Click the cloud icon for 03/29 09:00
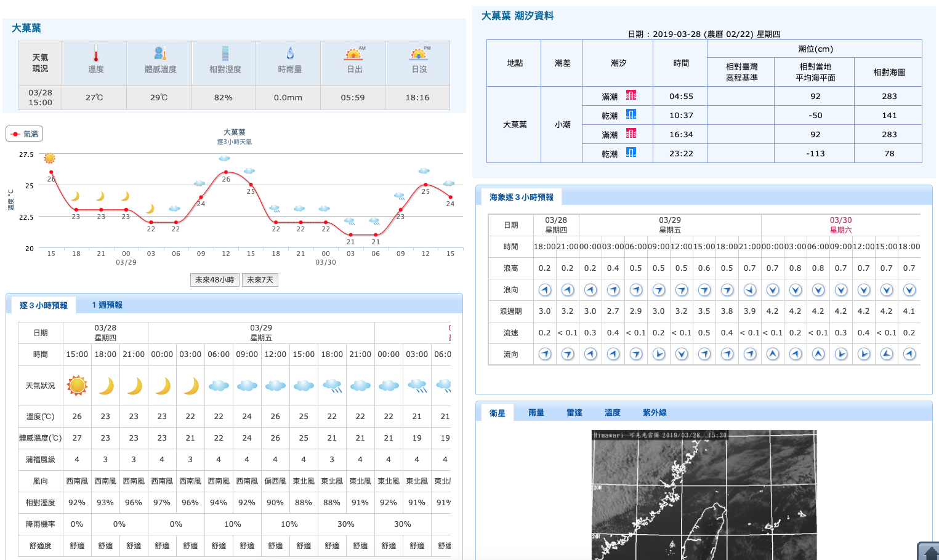 [247, 386]
